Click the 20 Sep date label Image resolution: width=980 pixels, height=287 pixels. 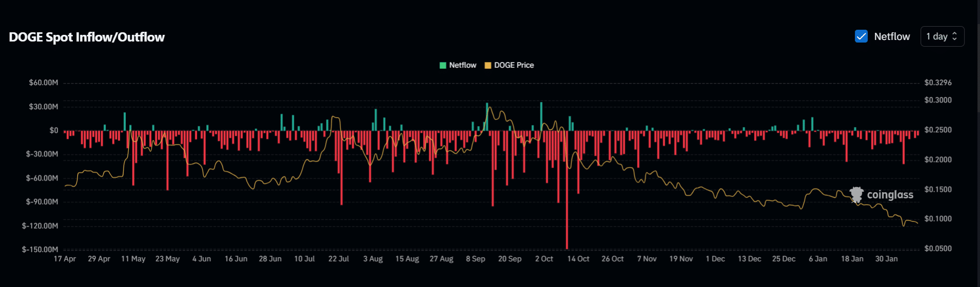click(x=510, y=259)
